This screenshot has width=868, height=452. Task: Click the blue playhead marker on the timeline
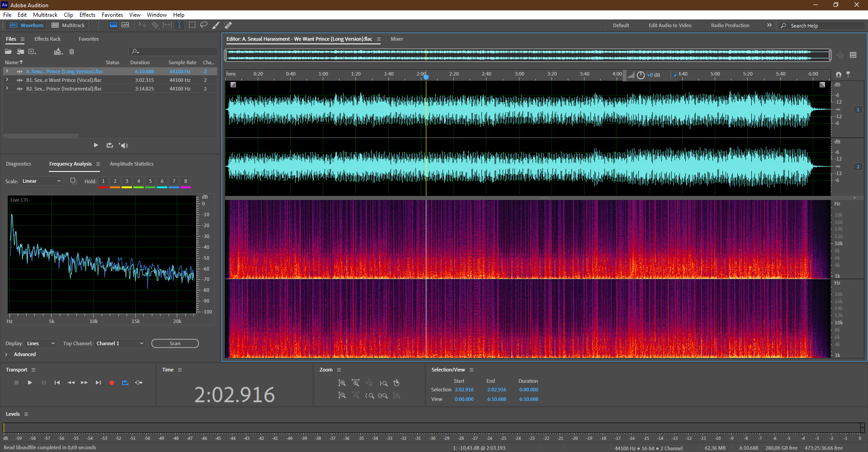(426, 77)
